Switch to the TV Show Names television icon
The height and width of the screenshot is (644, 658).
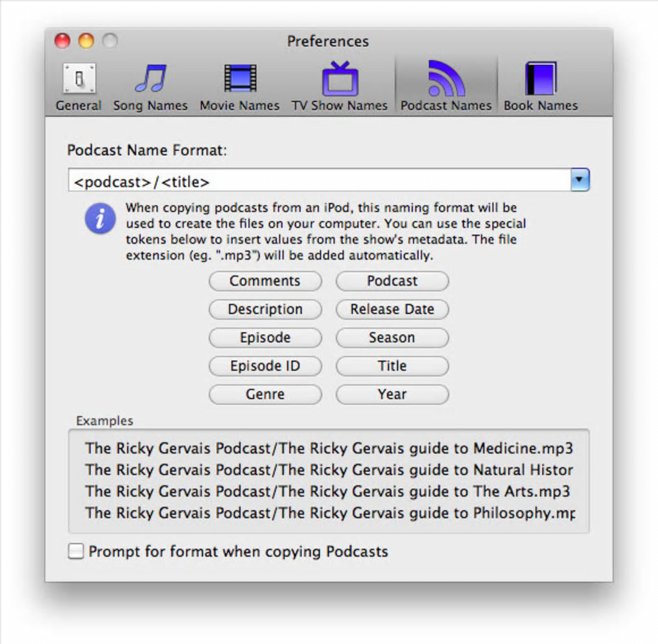(x=339, y=79)
